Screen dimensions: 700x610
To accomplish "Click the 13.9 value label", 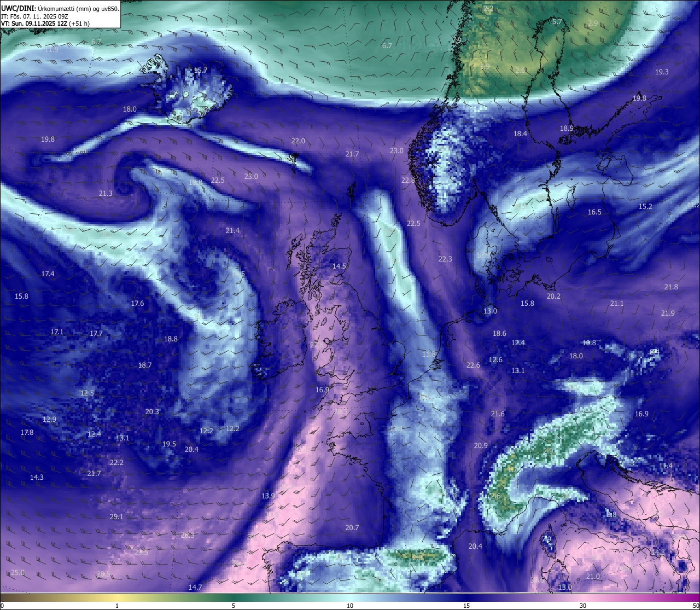I will click(x=268, y=496).
